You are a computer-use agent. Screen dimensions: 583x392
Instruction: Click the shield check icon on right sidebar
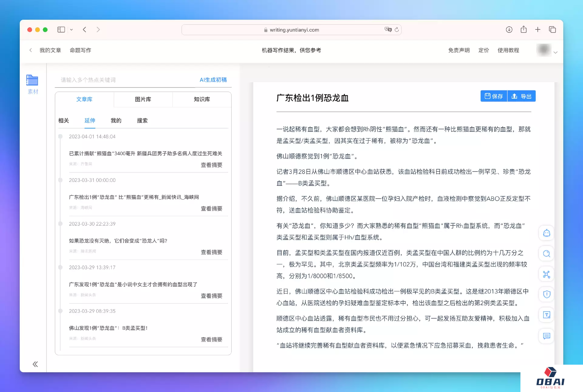click(547, 294)
